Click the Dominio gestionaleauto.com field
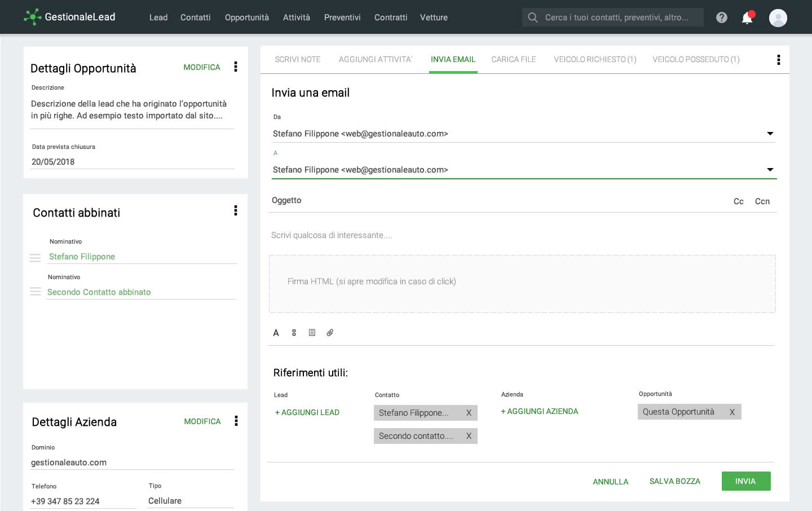 click(132, 462)
